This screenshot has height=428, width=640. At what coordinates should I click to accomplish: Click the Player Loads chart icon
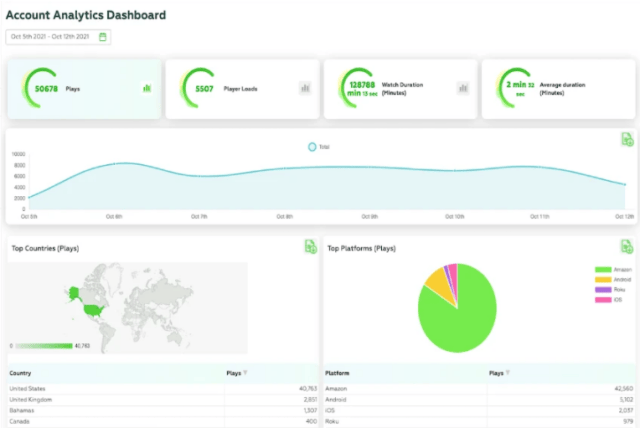coord(304,88)
